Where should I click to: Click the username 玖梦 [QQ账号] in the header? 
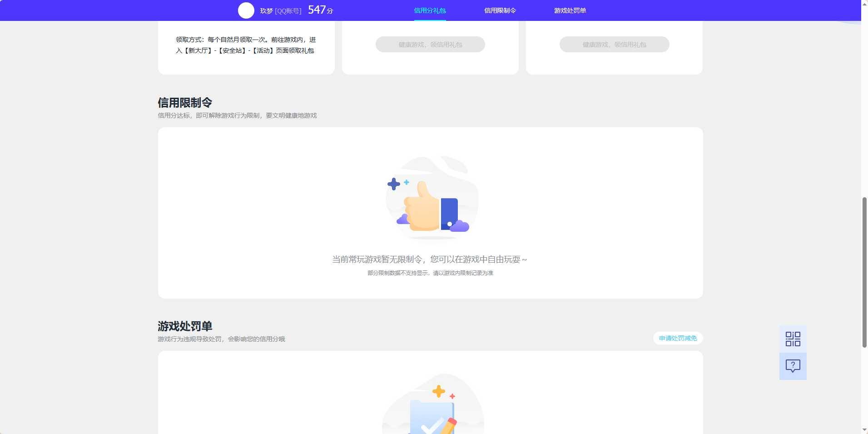(280, 11)
